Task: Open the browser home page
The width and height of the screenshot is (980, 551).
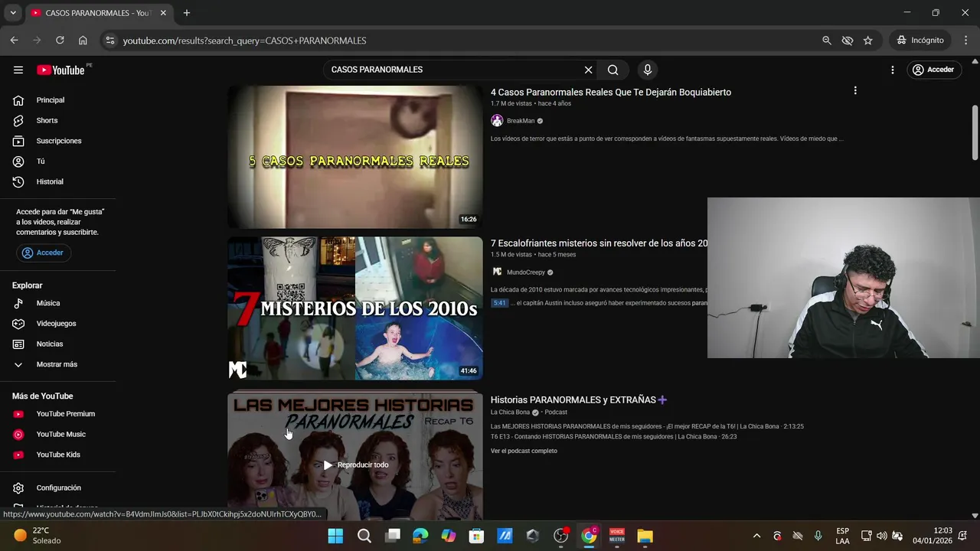Action: [83, 41]
